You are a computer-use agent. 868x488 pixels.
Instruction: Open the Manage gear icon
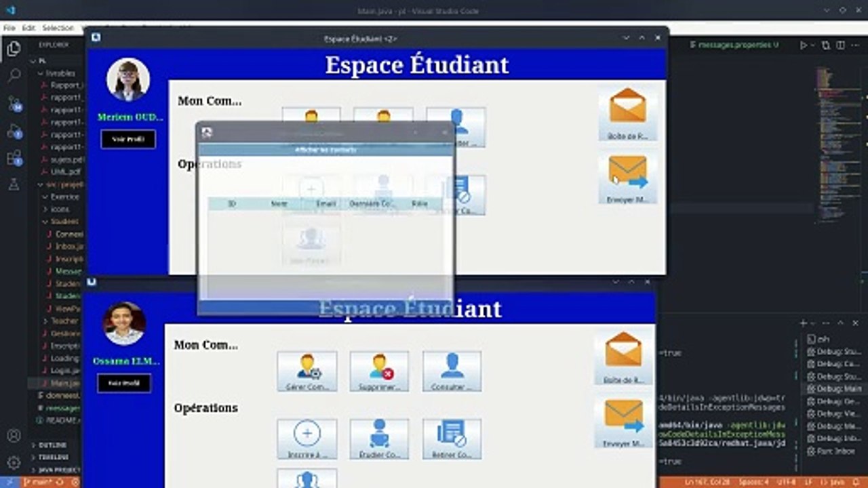click(14, 463)
